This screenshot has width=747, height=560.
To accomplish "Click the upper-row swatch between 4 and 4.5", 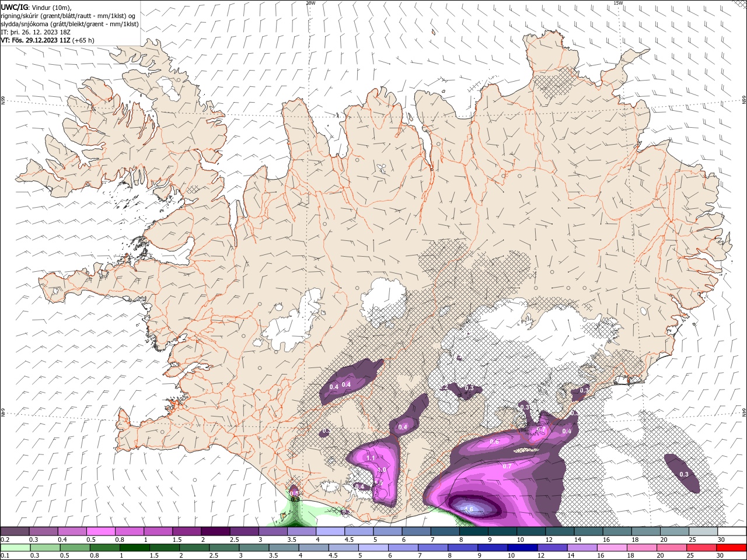I will 330,531.
